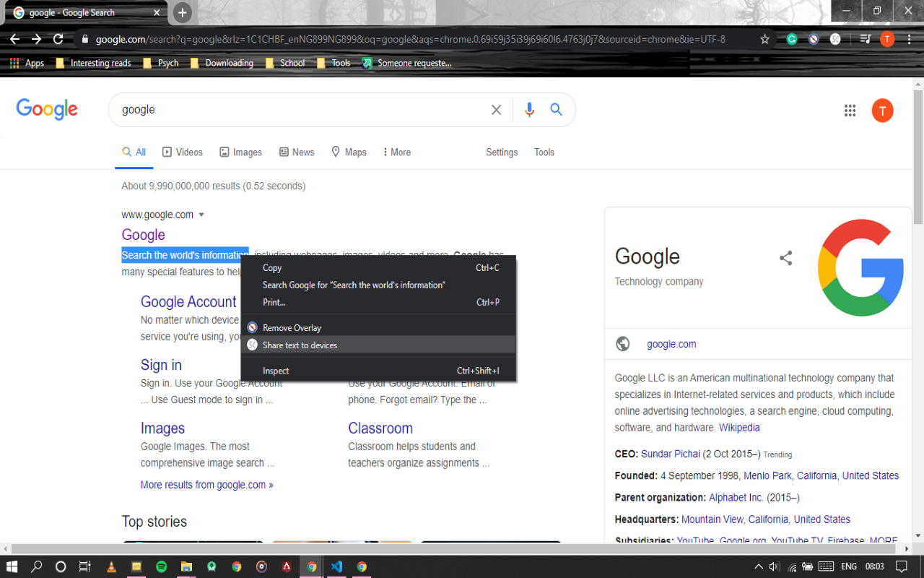Choose Print... in the context menu

point(378,302)
